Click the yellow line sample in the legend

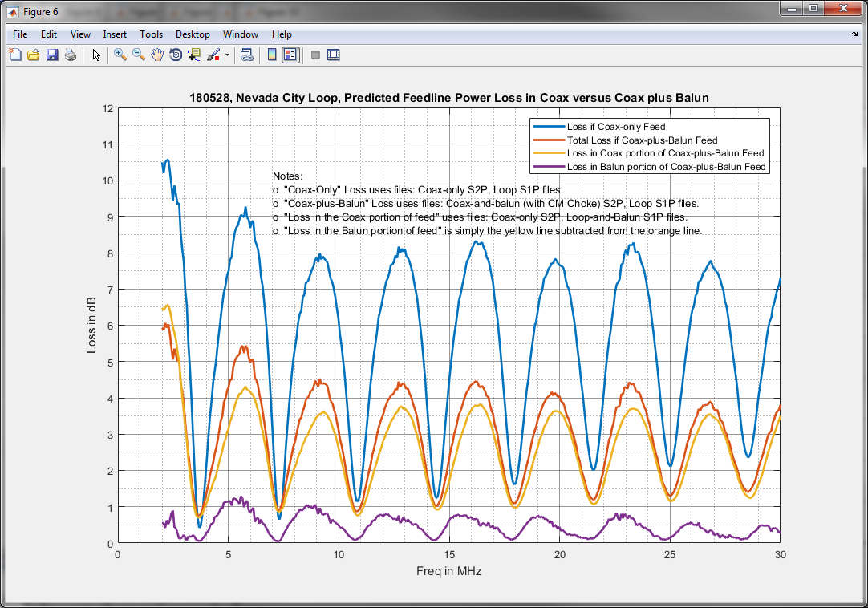550,153
